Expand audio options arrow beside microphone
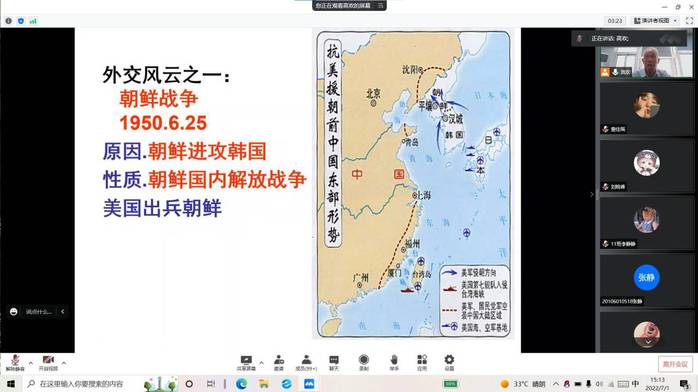Viewport: 698px width, 392px height. pyautogui.click(x=31, y=363)
